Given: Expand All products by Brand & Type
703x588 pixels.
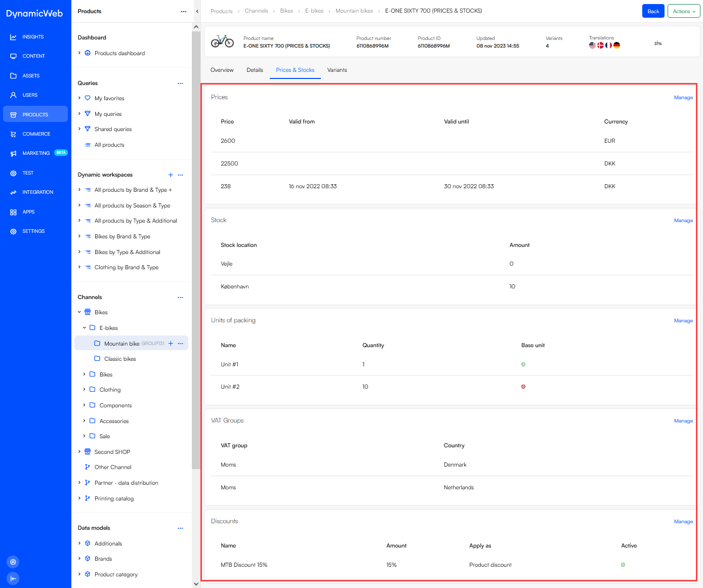Looking at the screenshot, I should [79, 189].
